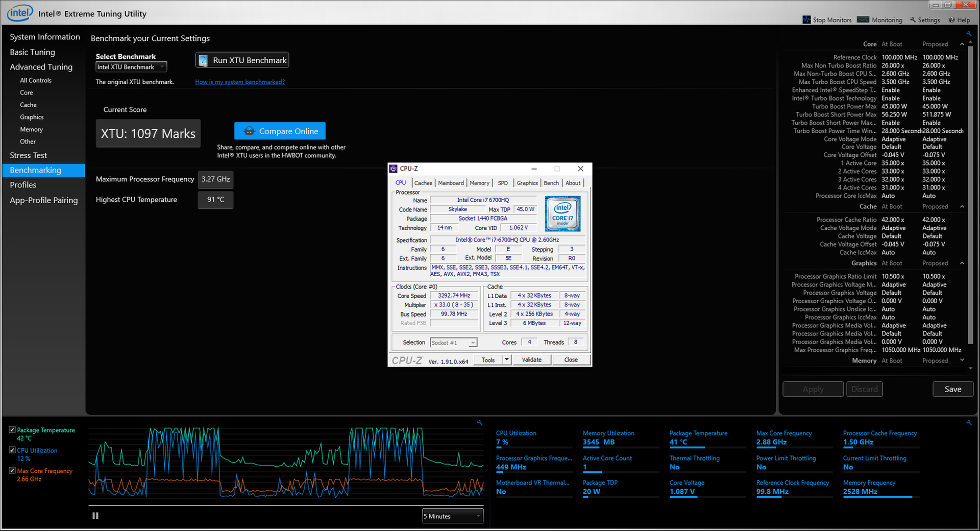Click the CPU-Z Tools button

[x=488, y=360]
